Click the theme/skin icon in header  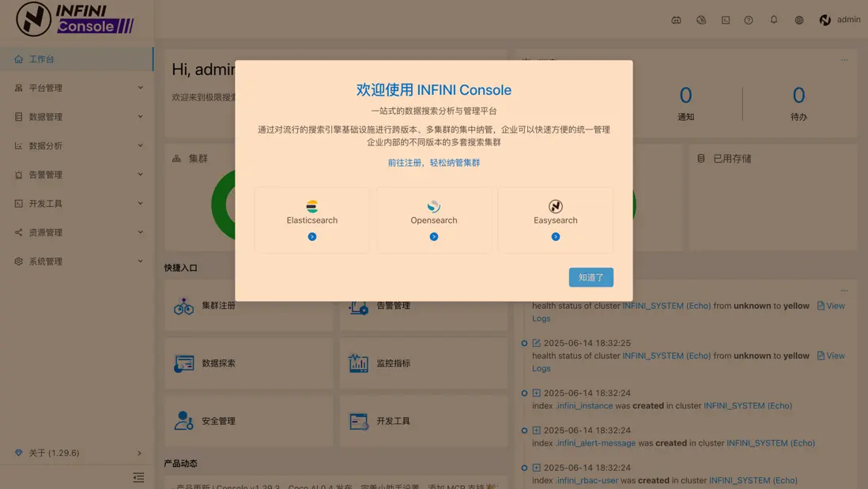coord(701,20)
